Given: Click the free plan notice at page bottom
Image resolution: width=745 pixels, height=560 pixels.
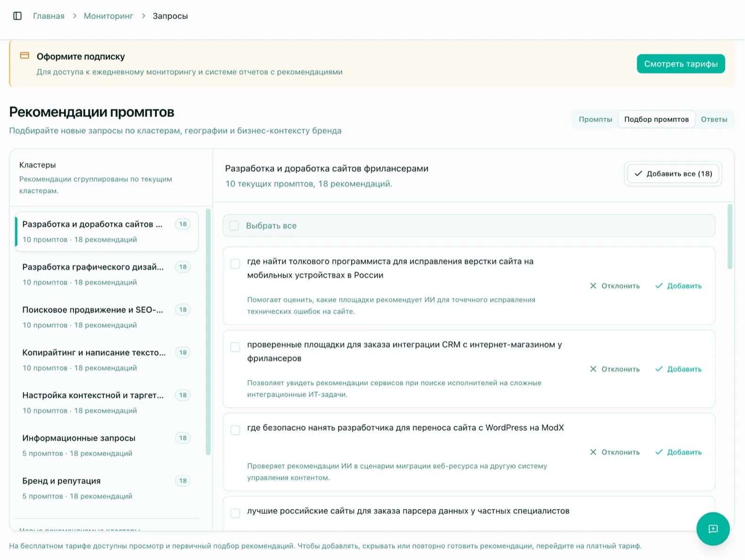Looking at the screenshot, I should [x=325, y=546].
